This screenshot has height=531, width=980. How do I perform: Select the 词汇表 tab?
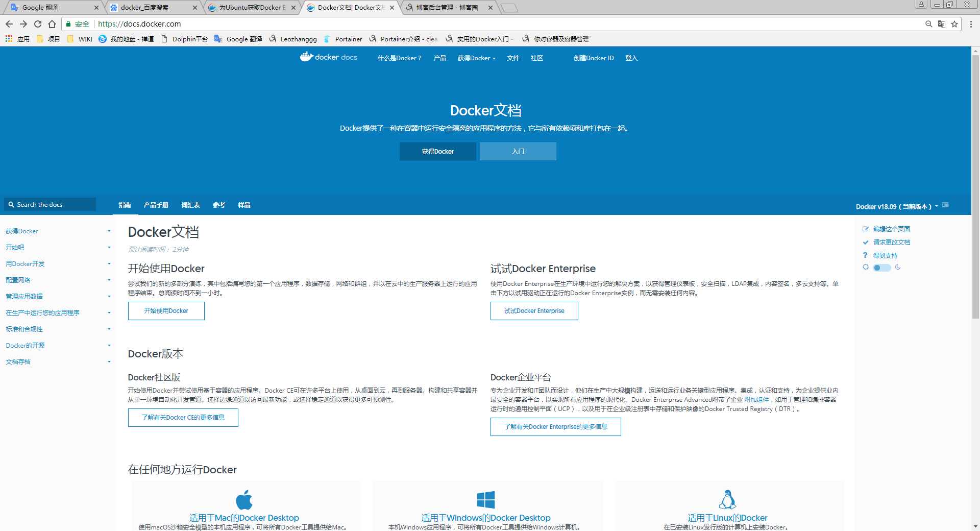[190, 205]
